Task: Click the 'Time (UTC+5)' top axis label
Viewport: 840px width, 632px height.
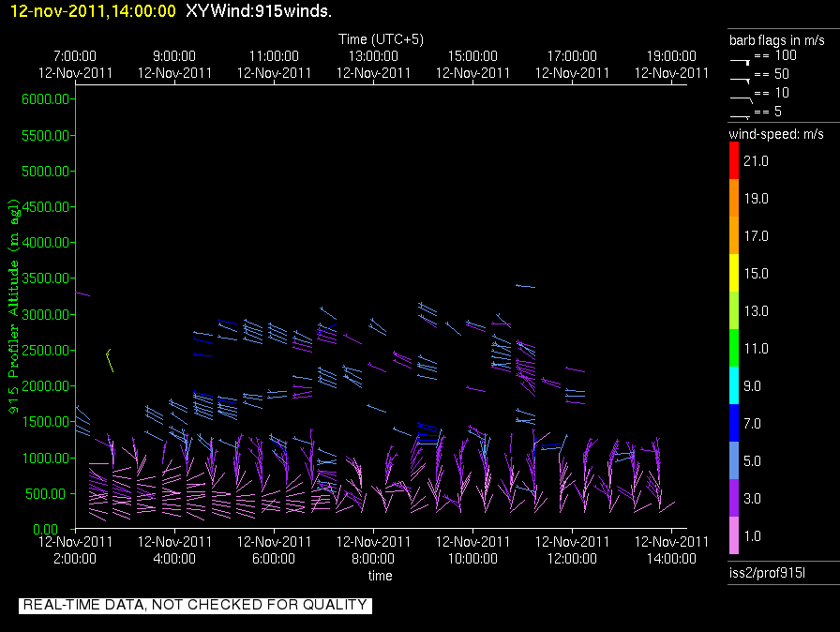Action: tap(381, 39)
